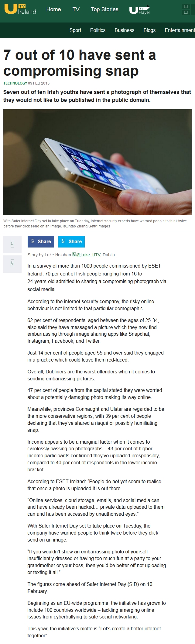Navigate to the Politics section
The height and width of the screenshot is (644, 195).
coord(98,30)
